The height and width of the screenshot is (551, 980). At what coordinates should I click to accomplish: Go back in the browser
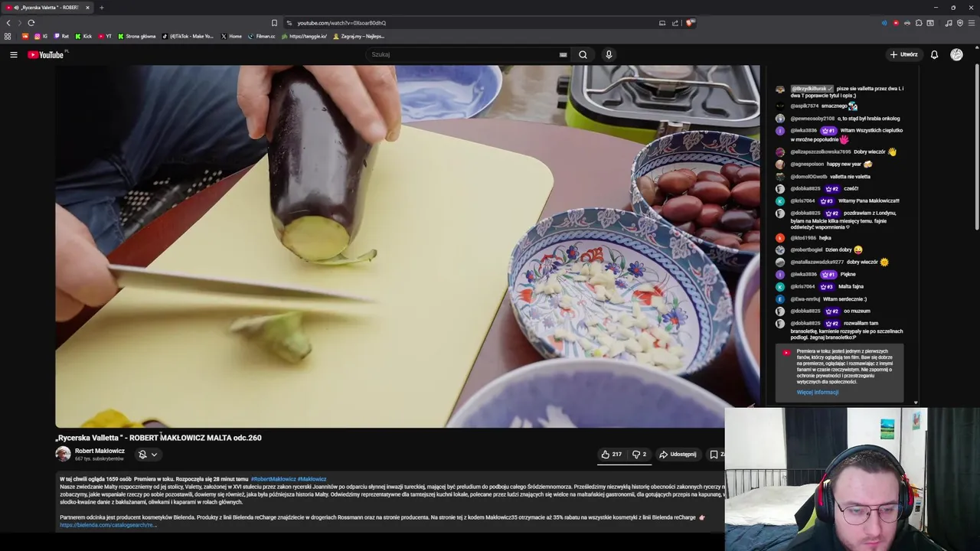(8, 23)
